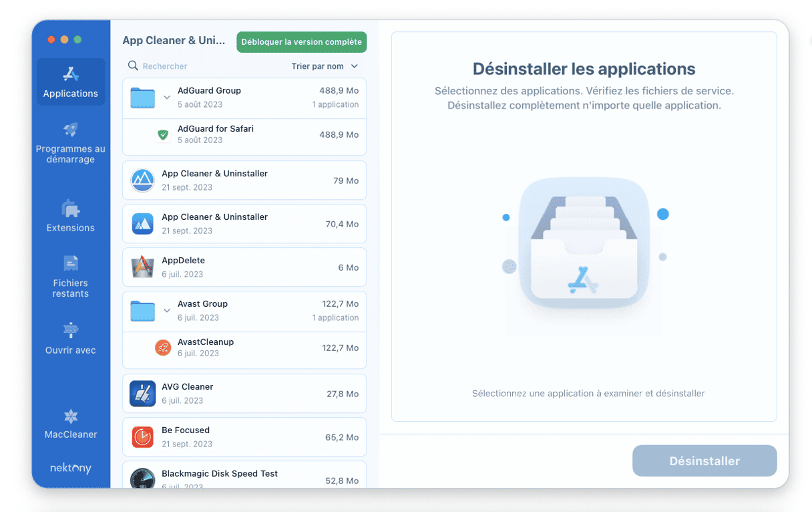812x512 pixels.
Task: Click the 65,2 Mo size of Be Focused
Action: tap(342, 437)
